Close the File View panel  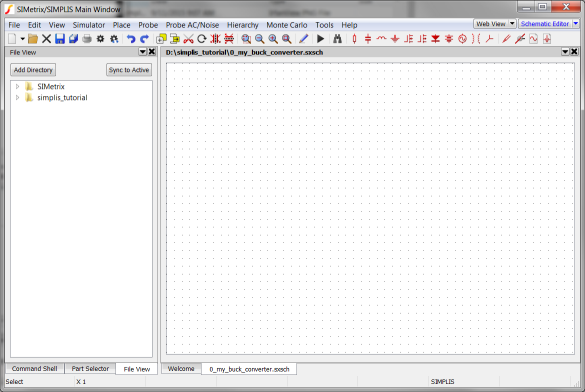point(152,52)
